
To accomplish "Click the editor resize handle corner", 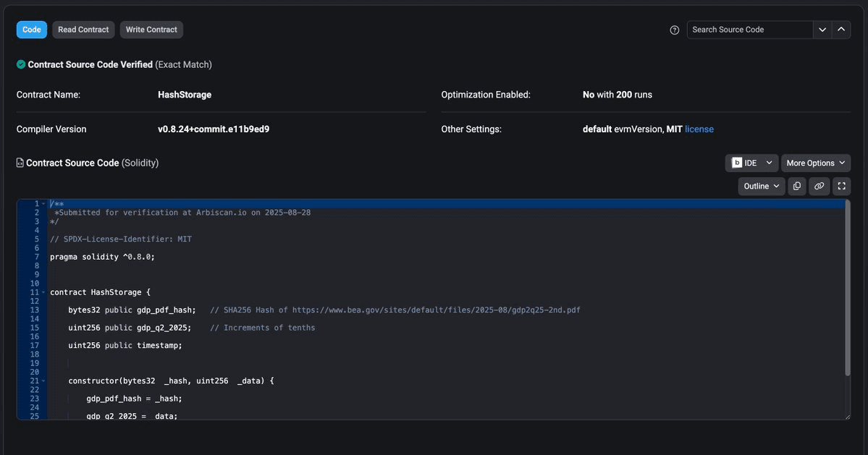I will coord(847,417).
